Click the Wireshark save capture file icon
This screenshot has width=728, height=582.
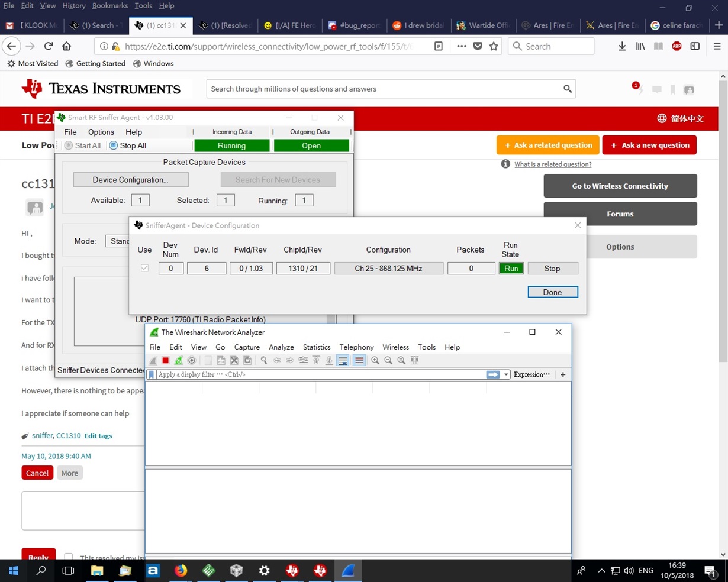[x=221, y=360]
